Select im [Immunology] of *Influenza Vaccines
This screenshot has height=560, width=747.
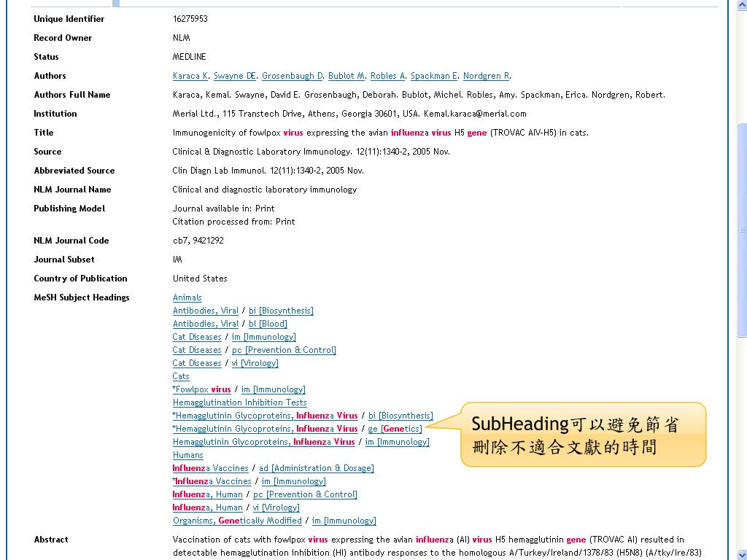(x=294, y=481)
